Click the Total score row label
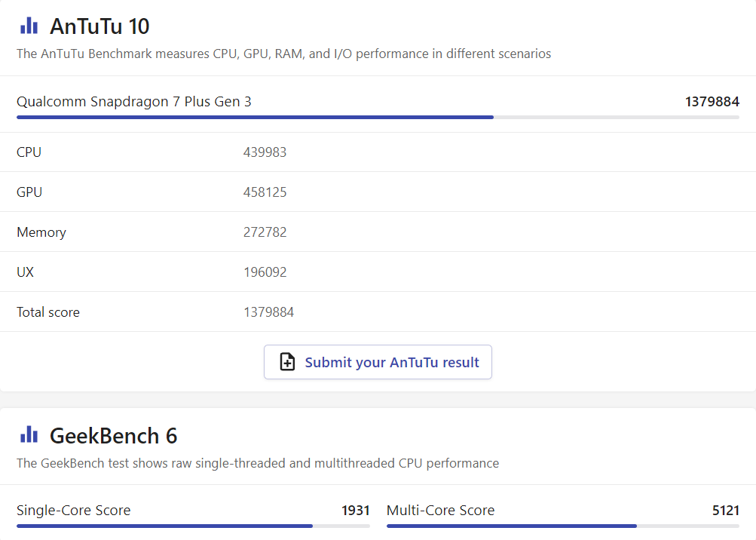 [x=48, y=312]
